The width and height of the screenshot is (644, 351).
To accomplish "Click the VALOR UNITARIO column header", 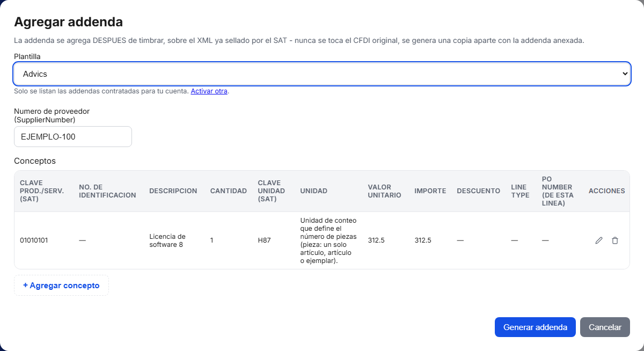I will 385,191.
